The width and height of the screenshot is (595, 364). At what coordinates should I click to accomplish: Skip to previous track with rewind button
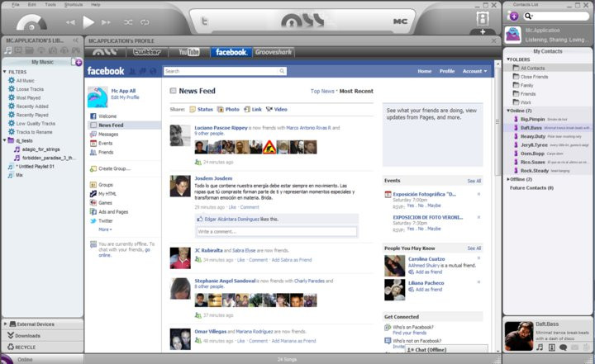(x=70, y=22)
